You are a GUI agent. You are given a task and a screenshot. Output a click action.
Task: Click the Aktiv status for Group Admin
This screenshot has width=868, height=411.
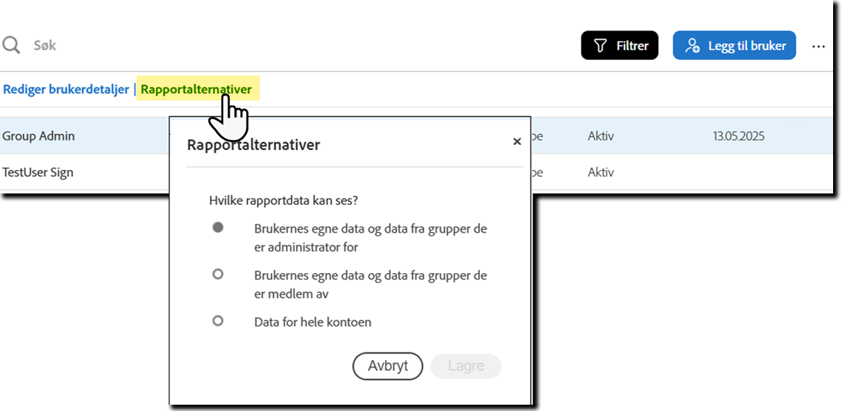coord(600,136)
